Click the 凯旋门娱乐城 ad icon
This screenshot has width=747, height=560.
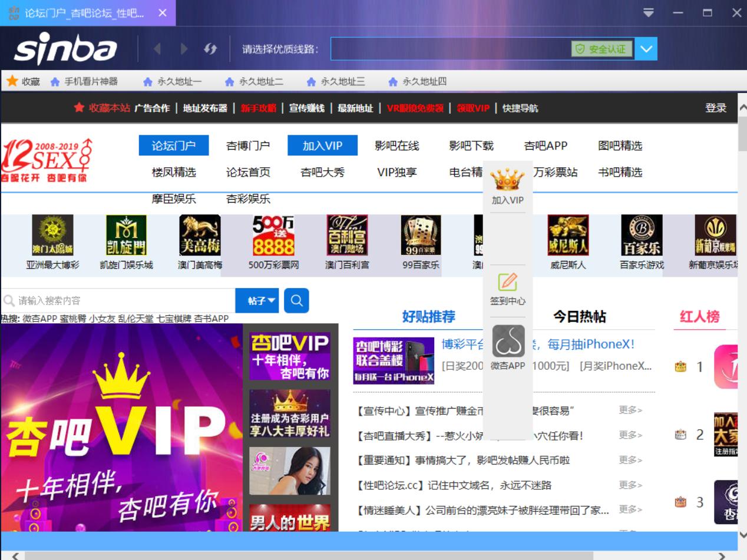[126, 235]
